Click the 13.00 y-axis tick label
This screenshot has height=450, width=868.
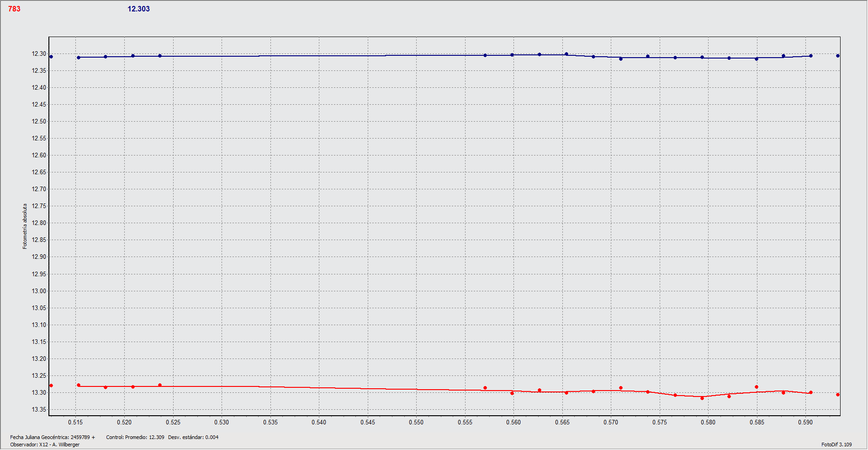point(39,291)
